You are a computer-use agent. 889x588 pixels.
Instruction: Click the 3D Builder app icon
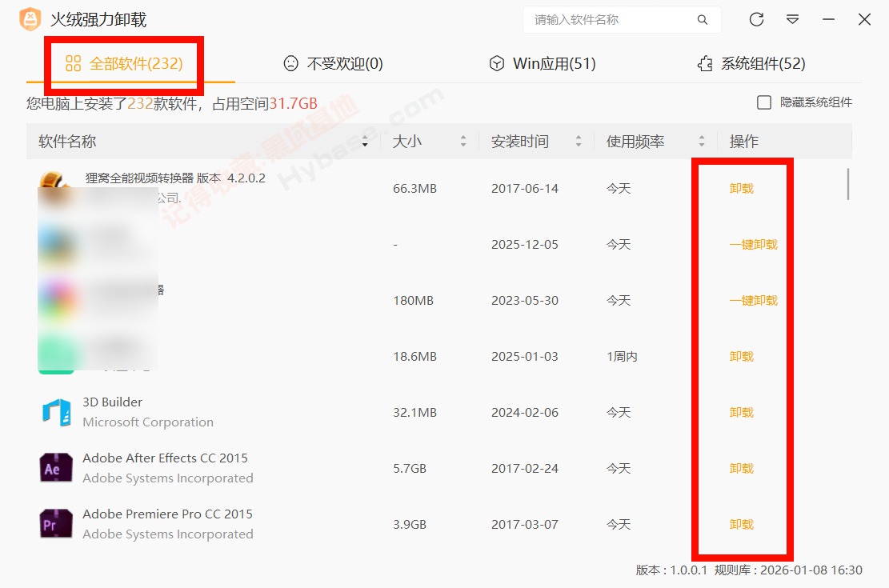point(56,412)
